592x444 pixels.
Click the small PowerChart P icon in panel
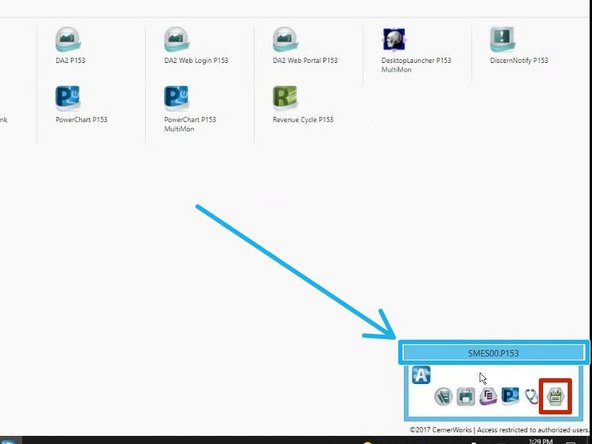(x=510, y=396)
